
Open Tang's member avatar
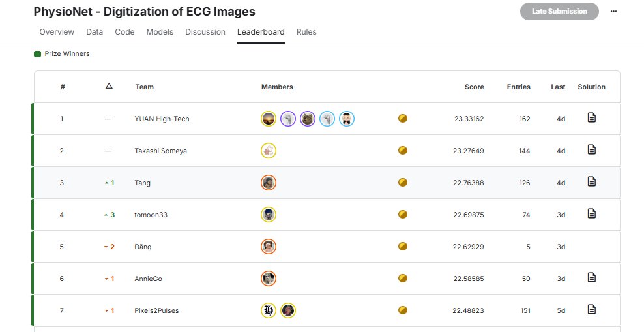click(269, 183)
